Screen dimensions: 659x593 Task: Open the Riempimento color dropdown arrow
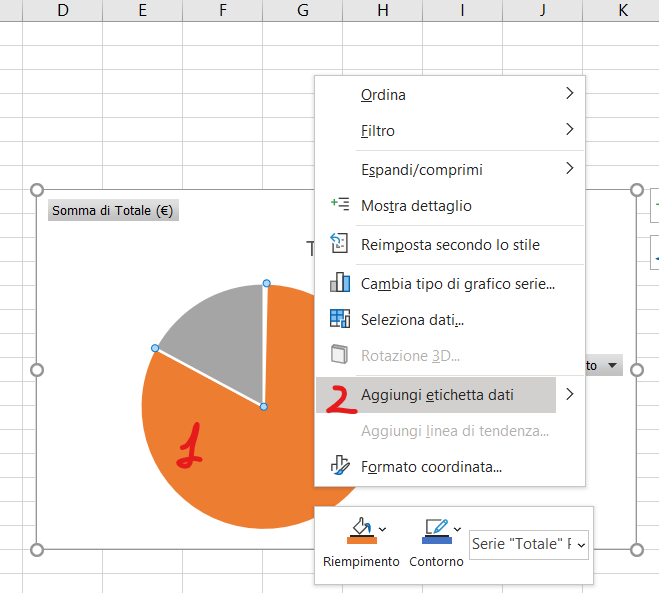click(x=383, y=529)
